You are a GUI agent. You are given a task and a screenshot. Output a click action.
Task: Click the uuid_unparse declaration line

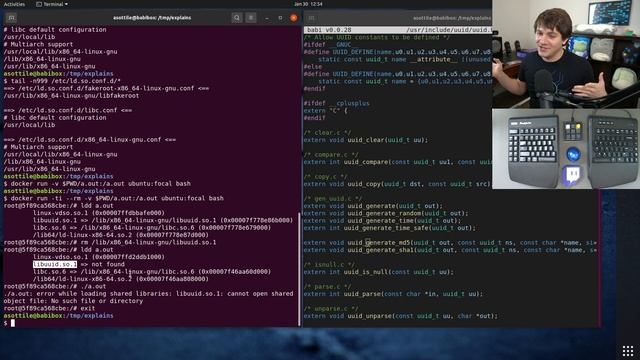point(401,316)
